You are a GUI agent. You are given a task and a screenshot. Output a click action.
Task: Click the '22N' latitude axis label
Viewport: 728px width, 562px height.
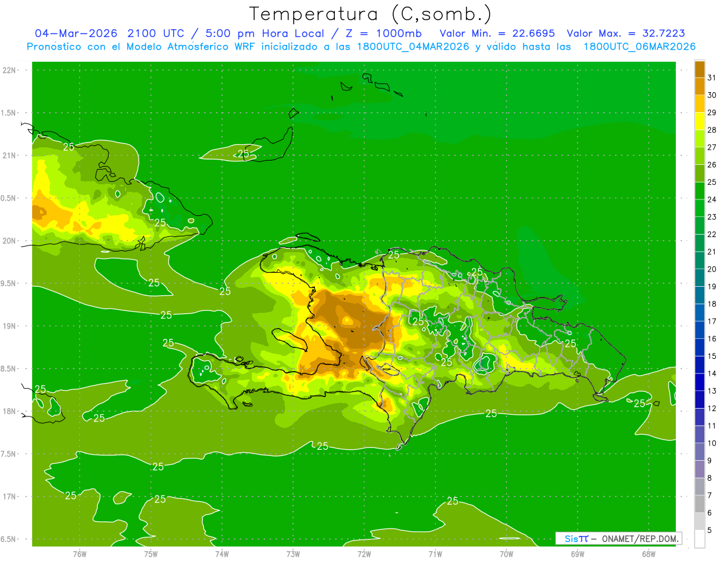(9, 70)
